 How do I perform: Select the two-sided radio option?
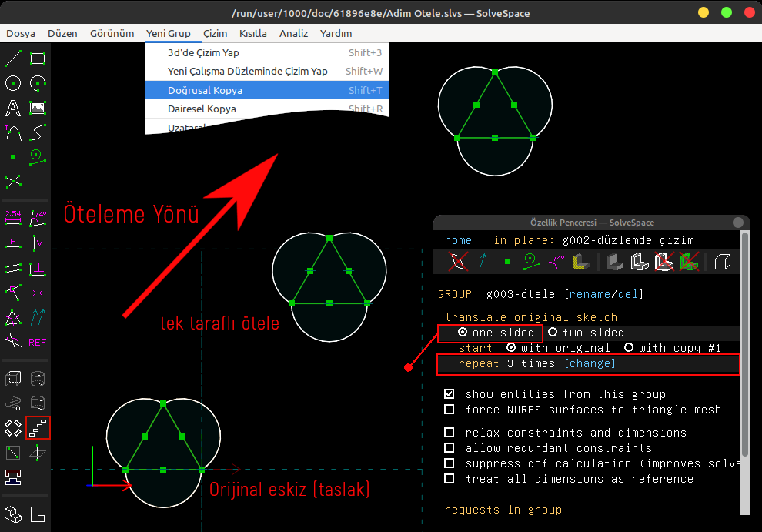pos(586,333)
